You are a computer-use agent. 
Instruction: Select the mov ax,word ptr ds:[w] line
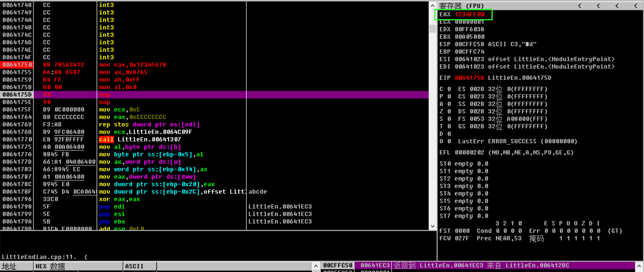pyautogui.click(x=140, y=162)
